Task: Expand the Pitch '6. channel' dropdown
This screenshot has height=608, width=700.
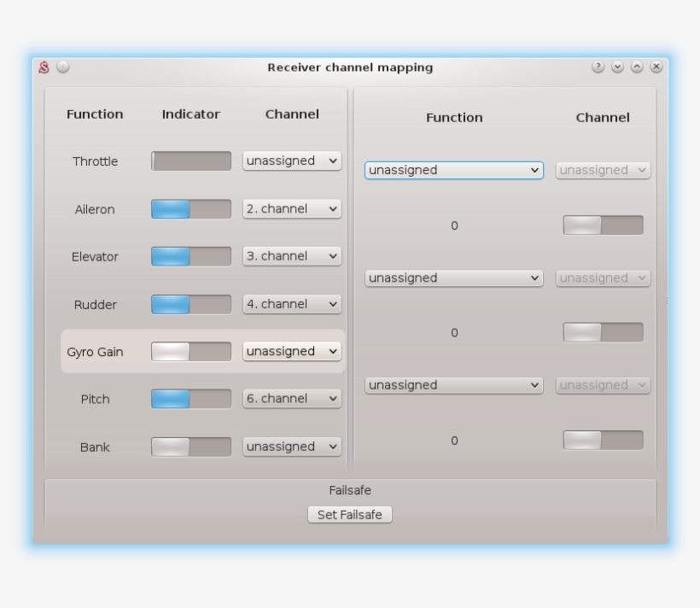Action: tap(292, 399)
